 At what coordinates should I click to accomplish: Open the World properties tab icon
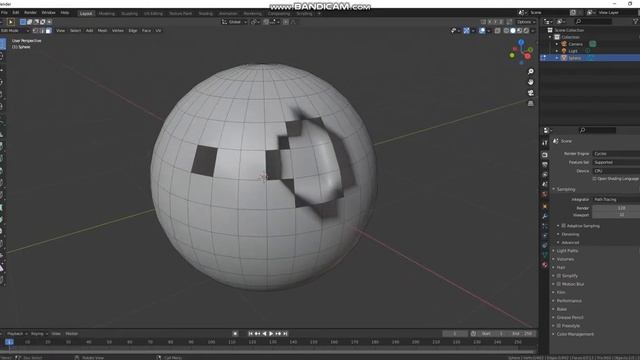click(x=545, y=194)
